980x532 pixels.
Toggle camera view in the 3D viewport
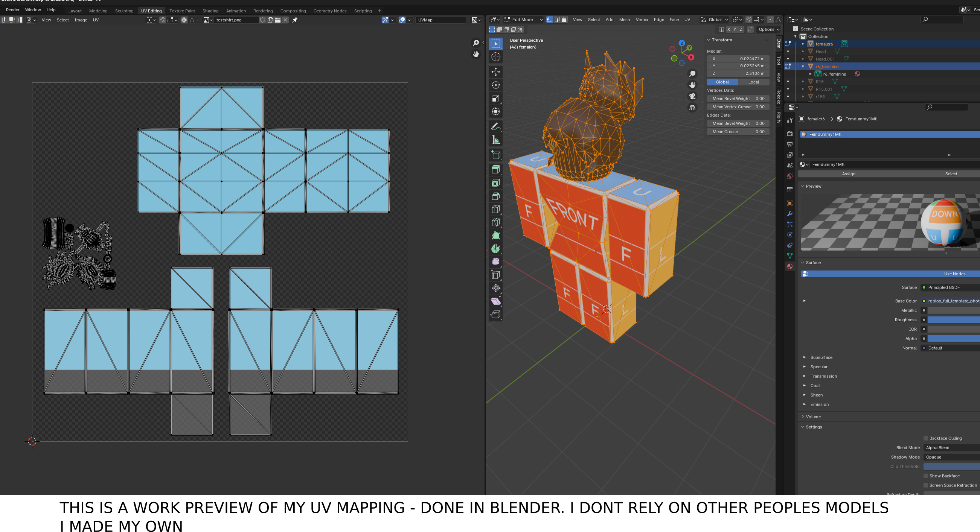tap(692, 96)
